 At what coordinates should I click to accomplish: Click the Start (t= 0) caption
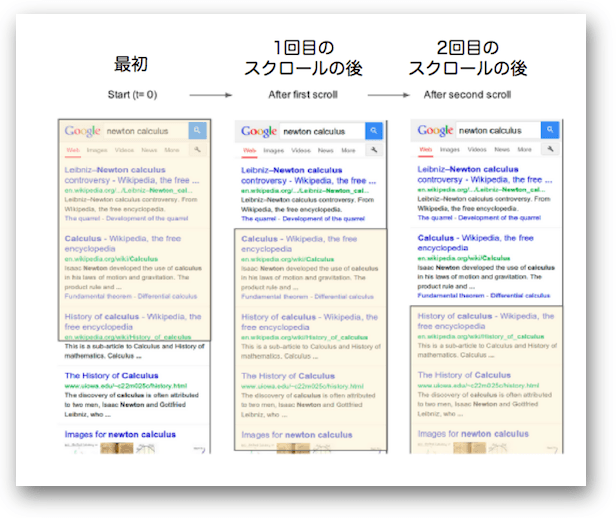[132, 95]
